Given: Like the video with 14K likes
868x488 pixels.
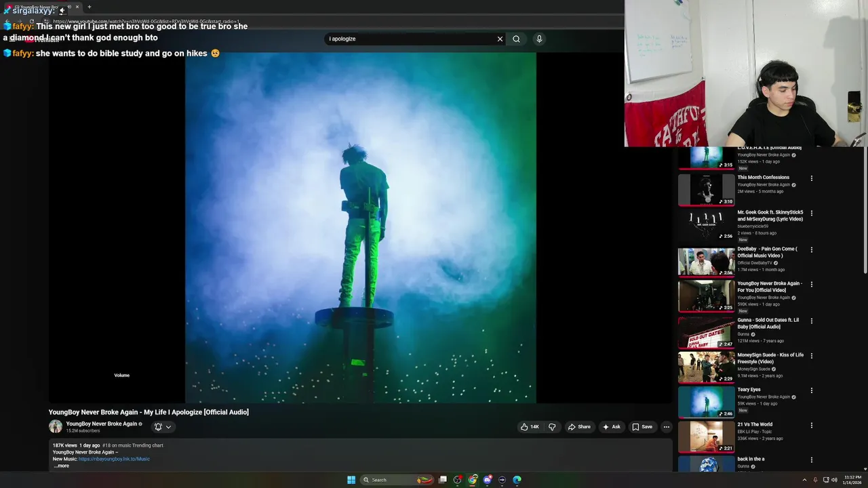Looking at the screenshot, I should click(x=530, y=427).
